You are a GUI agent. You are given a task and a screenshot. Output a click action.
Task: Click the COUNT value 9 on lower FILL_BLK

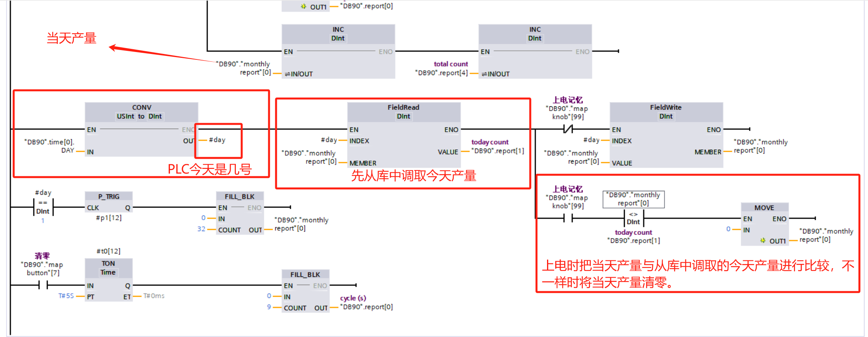point(269,307)
